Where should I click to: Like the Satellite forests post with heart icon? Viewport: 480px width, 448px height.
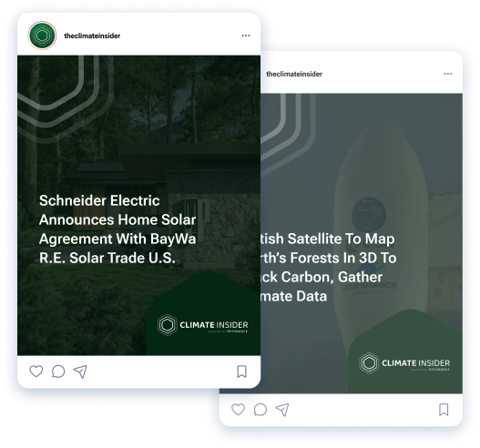(x=238, y=410)
